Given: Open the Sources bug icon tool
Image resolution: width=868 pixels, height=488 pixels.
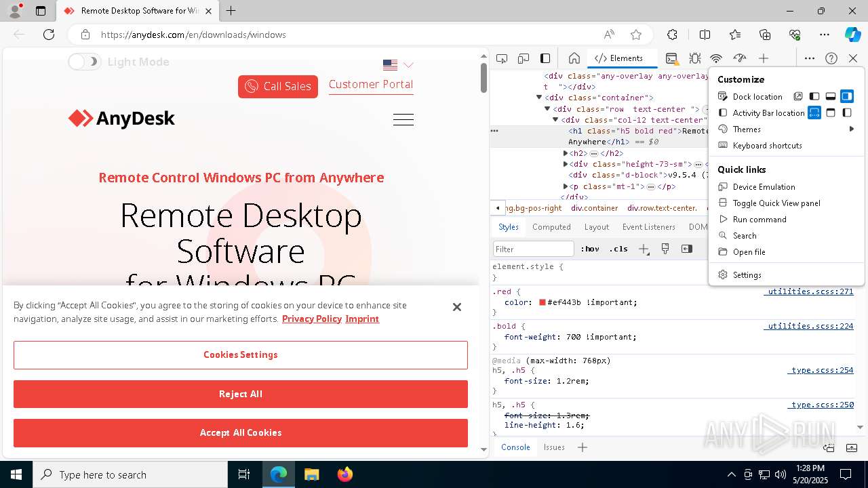Looking at the screenshot, I should pyautogui.click(x=694, y=58).
